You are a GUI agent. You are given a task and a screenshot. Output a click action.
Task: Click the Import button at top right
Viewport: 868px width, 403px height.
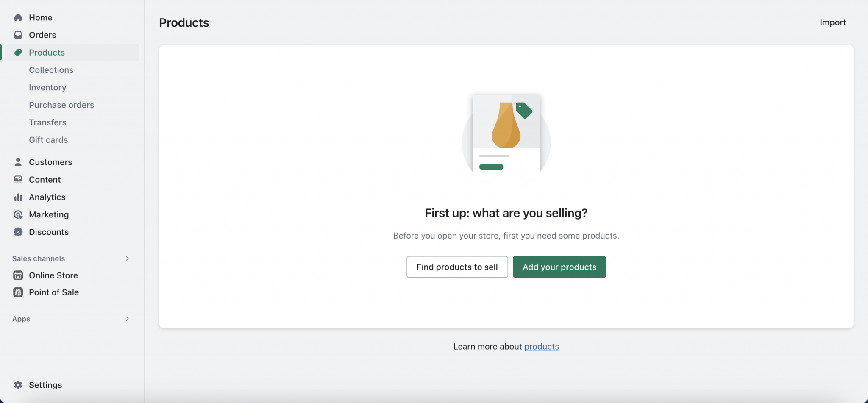coord(832,22)
